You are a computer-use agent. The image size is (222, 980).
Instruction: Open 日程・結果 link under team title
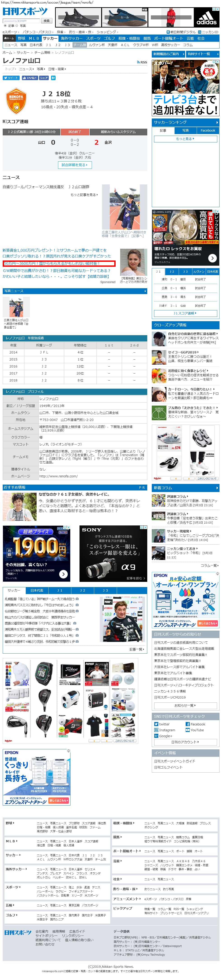tap(57, 69)
